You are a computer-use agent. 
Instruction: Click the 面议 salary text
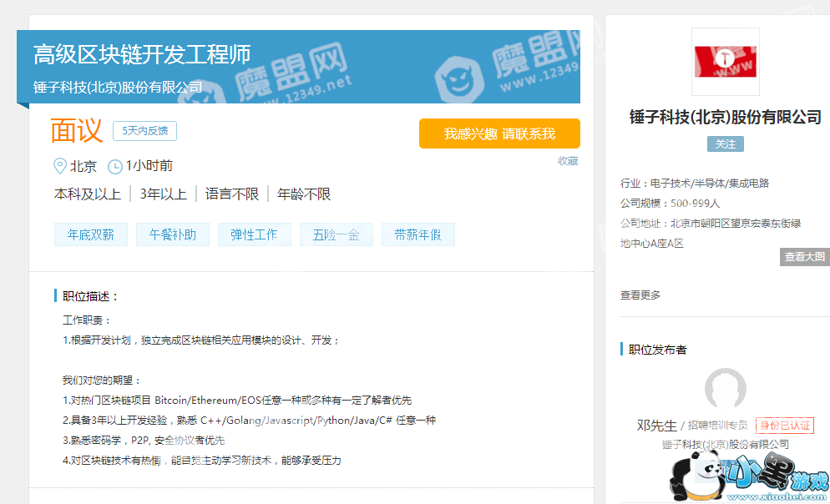click(76, 130)
